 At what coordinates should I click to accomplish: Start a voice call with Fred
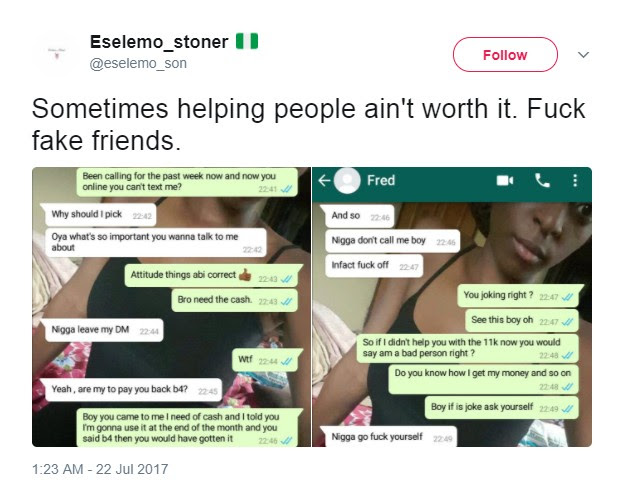(x=542, y=181)
